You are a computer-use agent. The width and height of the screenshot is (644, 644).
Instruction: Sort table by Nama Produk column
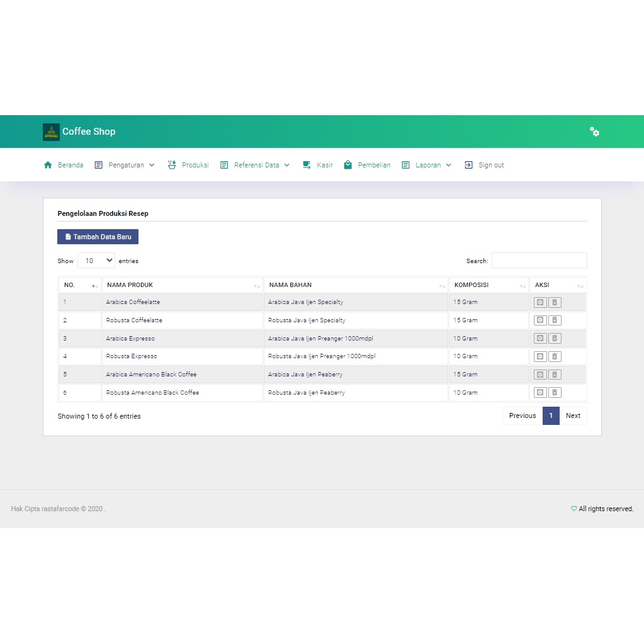(x=183, y=285)
